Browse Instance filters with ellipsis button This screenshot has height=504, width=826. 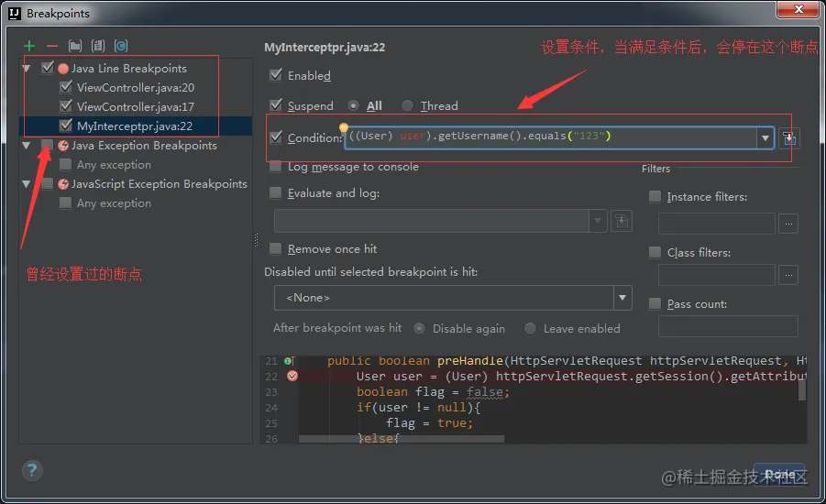coord(788,224)
